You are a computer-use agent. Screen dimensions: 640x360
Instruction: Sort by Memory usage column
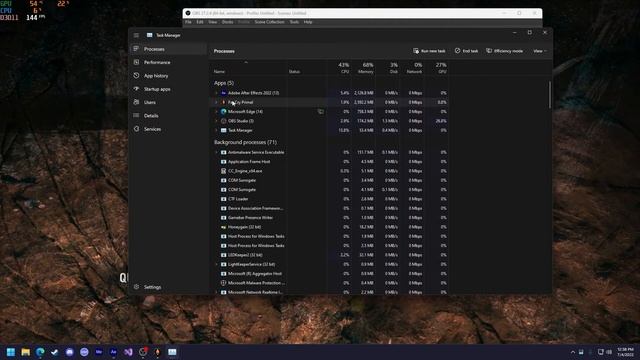click(x=363, y=68)
